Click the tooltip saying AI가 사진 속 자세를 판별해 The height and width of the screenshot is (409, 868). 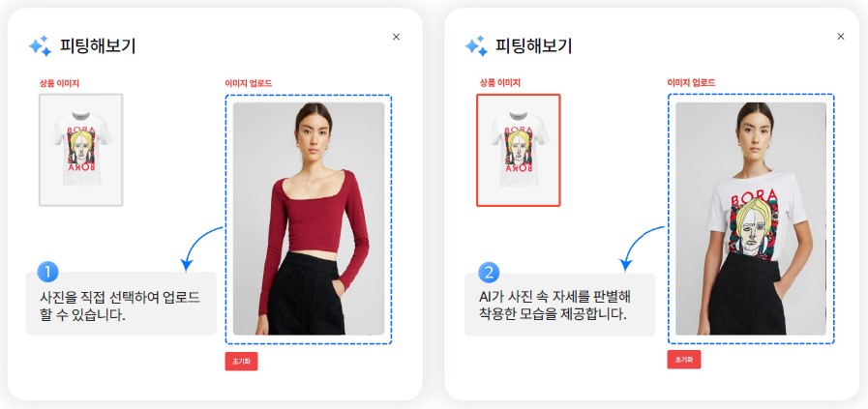coord(559,305)
